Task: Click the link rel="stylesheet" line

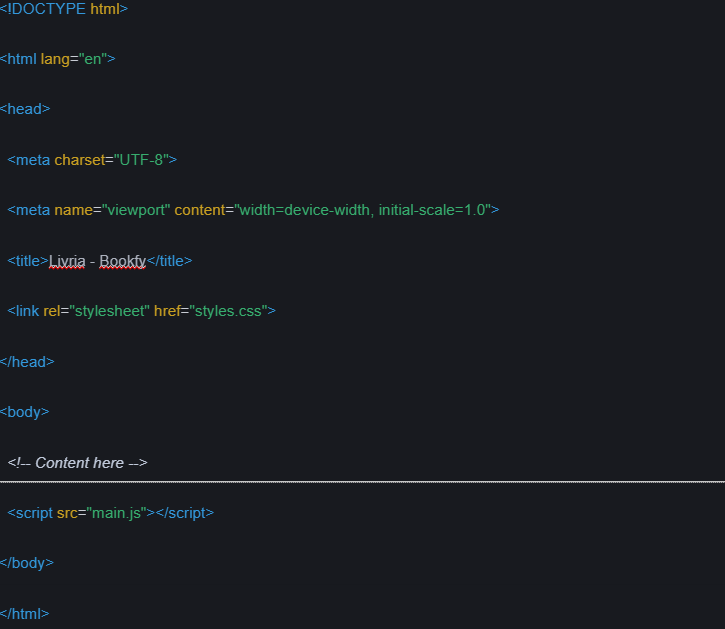Action: [141, 311]
